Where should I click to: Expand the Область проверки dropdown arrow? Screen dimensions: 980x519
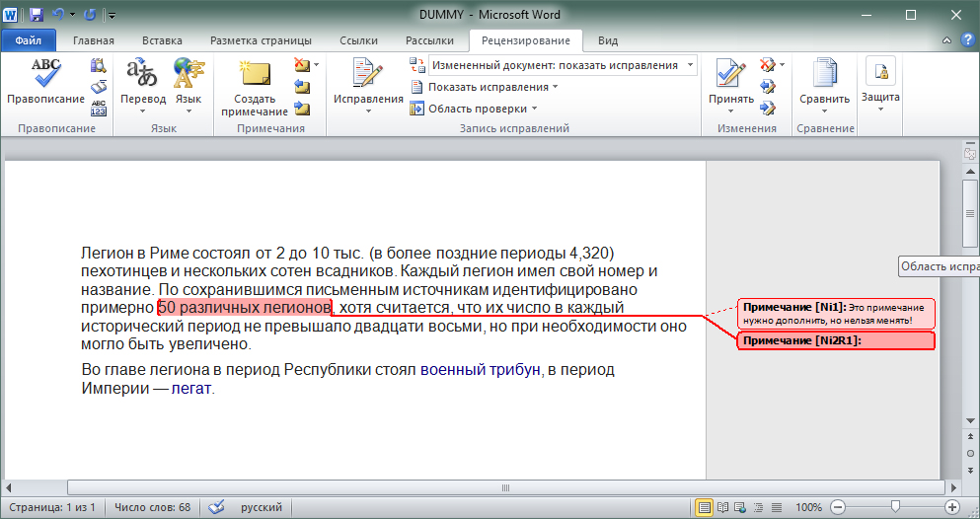coord(534,109)
